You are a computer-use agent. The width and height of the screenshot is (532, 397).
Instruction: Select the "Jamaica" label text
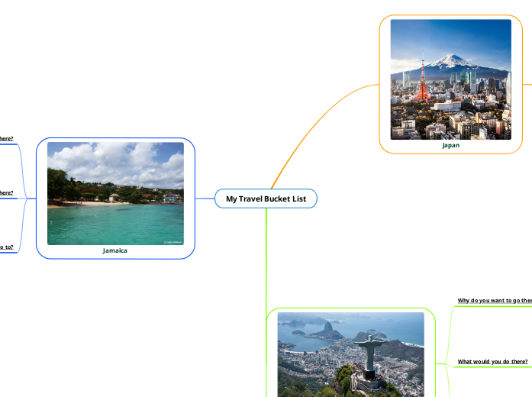[115, 250]
